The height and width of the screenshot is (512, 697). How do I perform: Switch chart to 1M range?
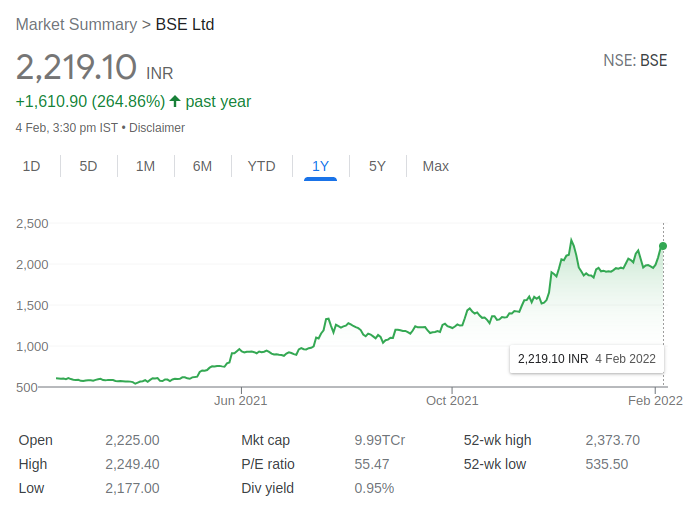[x=145, y=166]
